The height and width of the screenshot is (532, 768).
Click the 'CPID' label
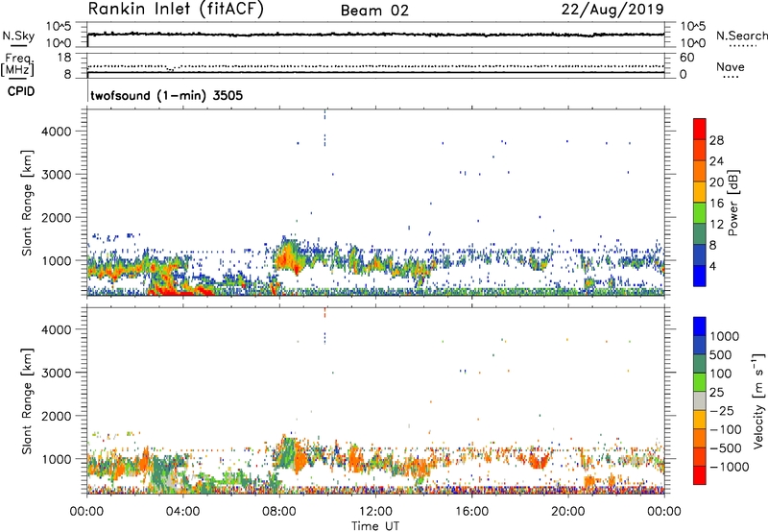(21, 91)
